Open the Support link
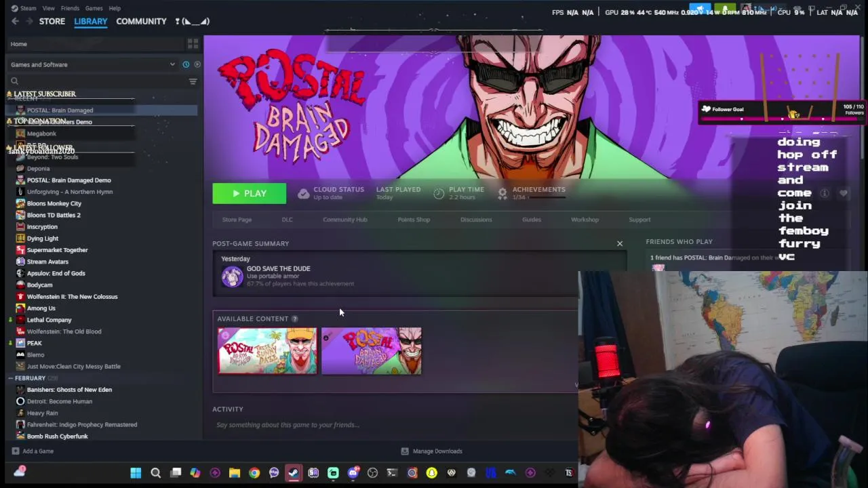The width and height of the screenshot is (868, 488). click(x=639, y=220)
